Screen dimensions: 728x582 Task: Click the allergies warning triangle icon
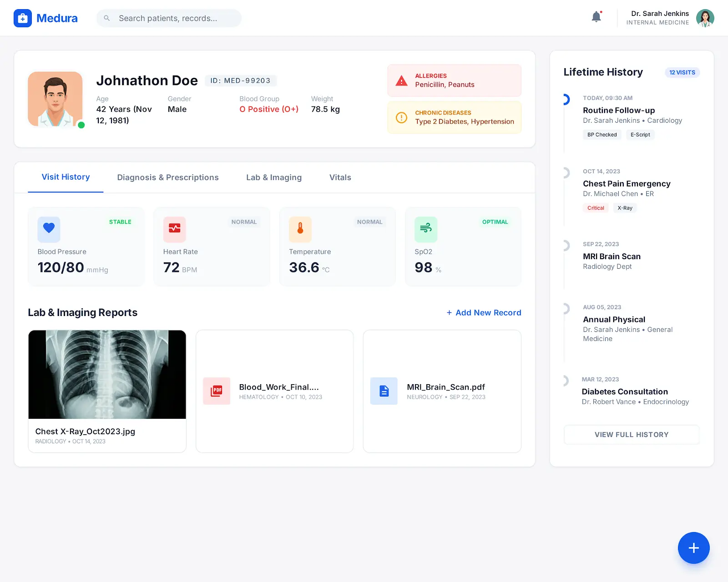pyautogui.click(x=401, y=81)
